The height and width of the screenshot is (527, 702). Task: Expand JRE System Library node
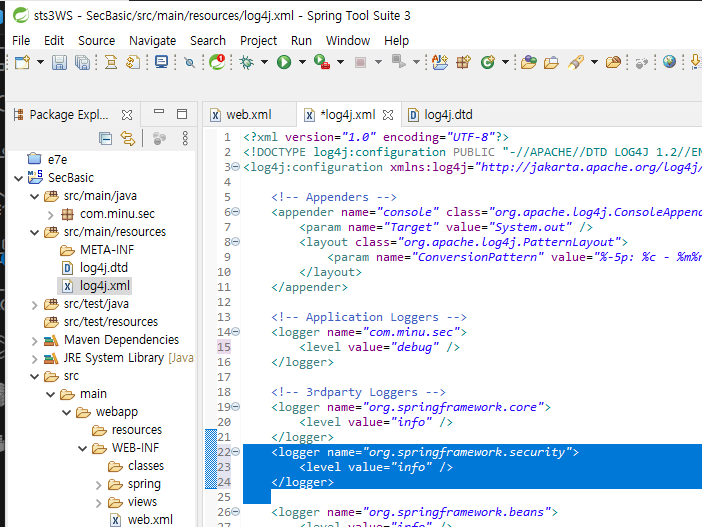tap(34, 359)
